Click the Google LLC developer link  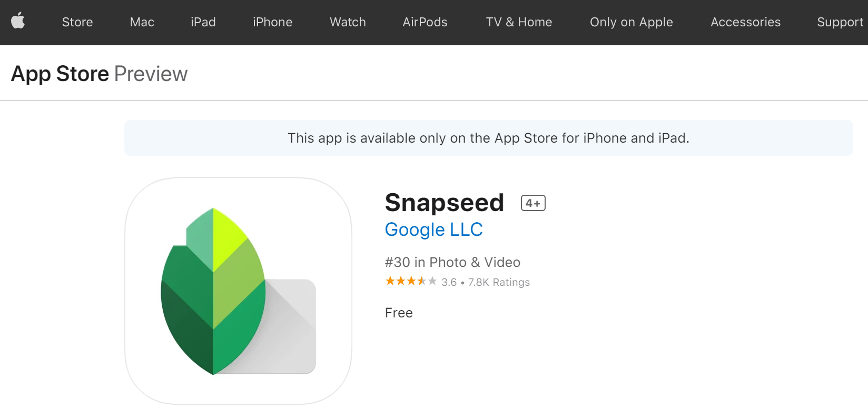(x=433, y=230)
